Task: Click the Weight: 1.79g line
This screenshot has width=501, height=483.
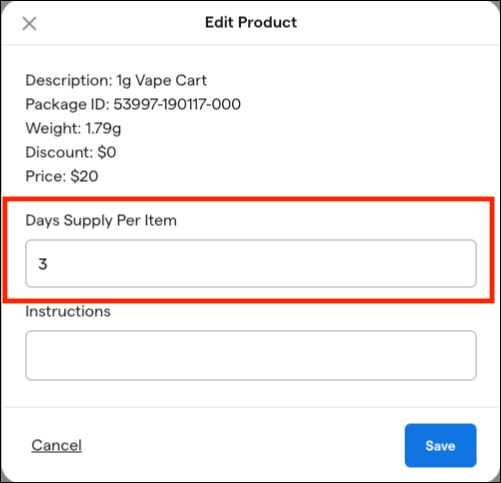Action: [73, 129]
